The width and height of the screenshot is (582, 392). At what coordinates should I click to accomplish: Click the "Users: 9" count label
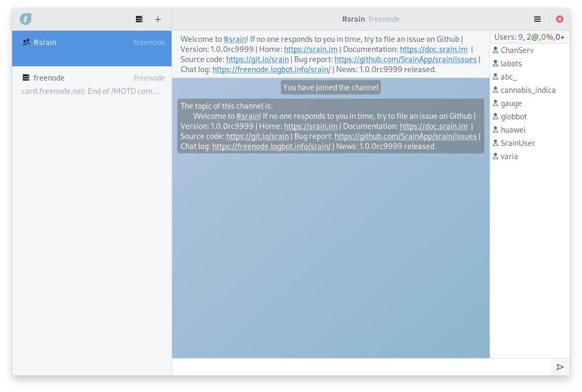tap(509, 37)
